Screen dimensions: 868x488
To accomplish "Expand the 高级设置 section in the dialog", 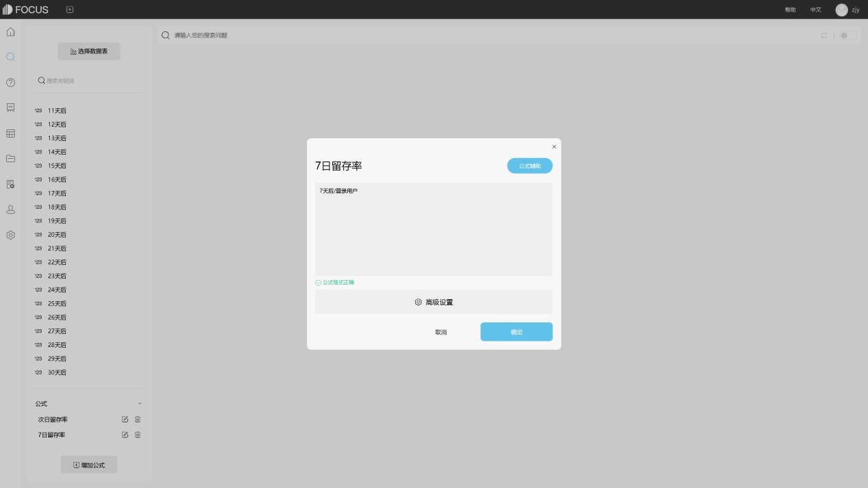I will tap(434, 302).
